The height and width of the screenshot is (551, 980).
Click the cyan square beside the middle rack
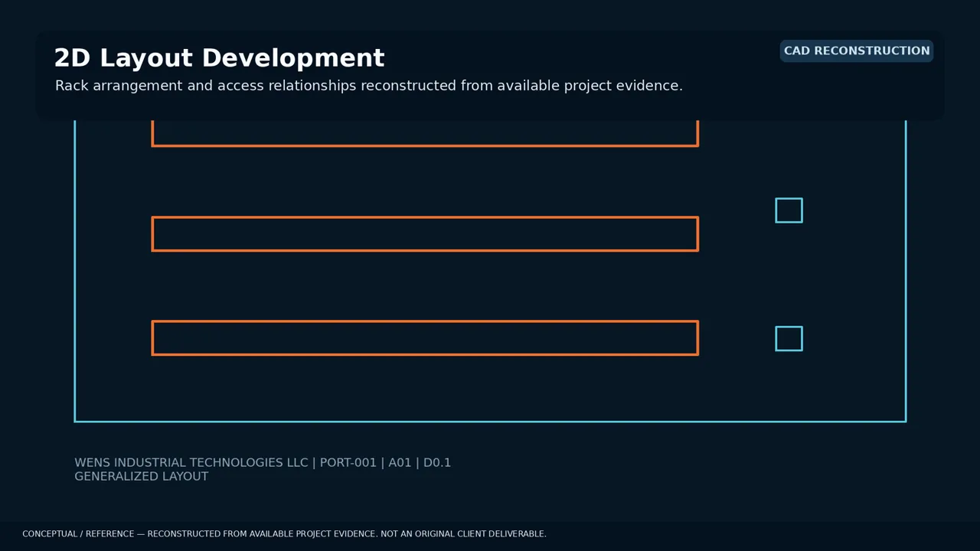[x=789, y=210]
